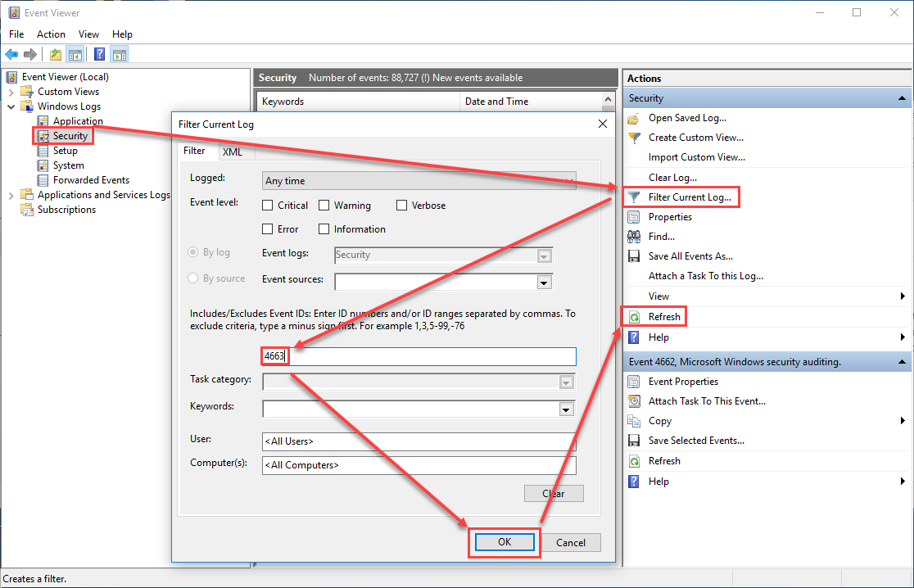Open a saved log file
This screenshot has width=914, height=588.
[x=686, y=117]
